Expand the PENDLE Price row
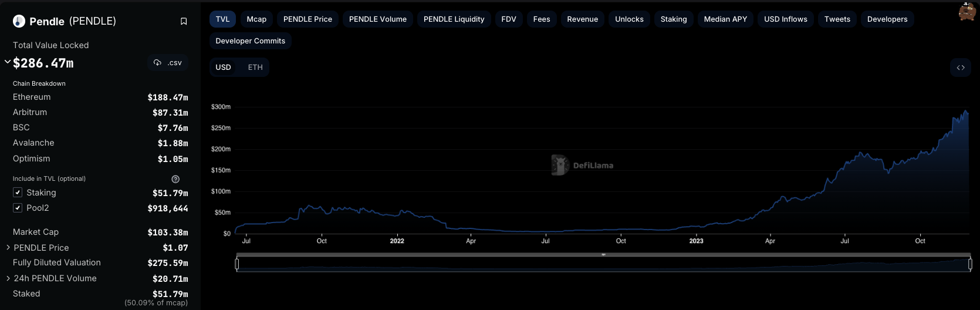Image resolution: width=980 pixels, height=310 pixels. tap(8, 248)
